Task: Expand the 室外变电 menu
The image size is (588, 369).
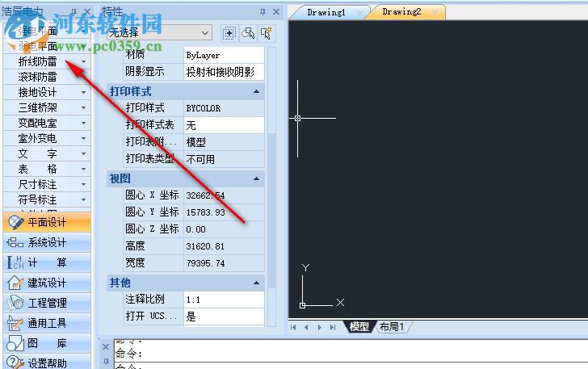Action: [x=84, y=138]
